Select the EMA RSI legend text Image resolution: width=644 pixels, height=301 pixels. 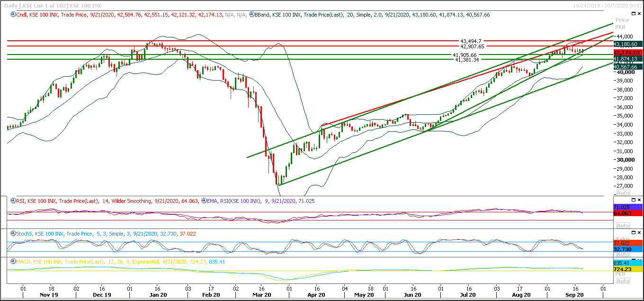pos(261,201)
